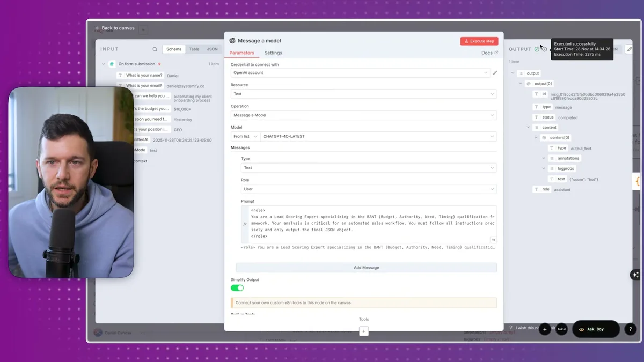
Task: Click the question mark help icon bottom right
Action: tap(630, 329)
